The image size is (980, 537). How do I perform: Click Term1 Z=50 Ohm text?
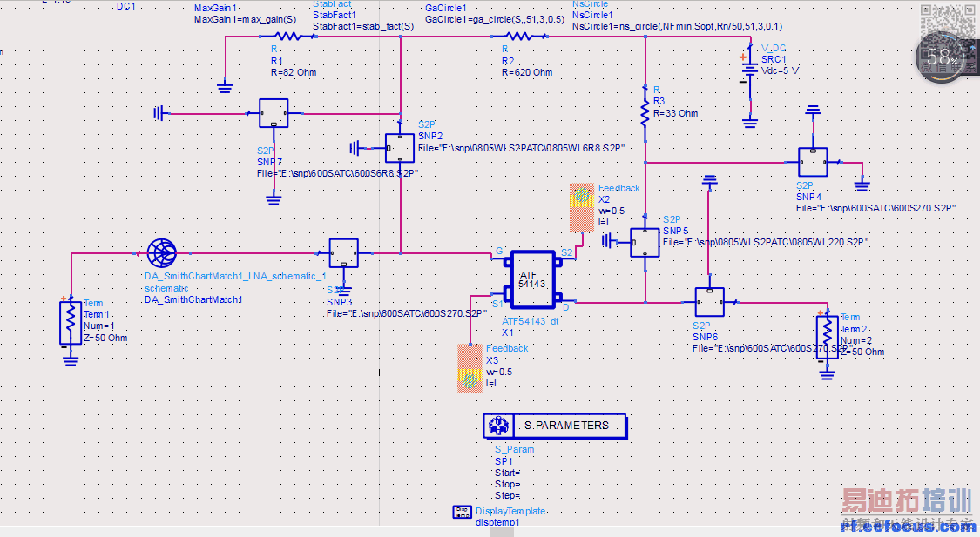click(x=105, y=338)
